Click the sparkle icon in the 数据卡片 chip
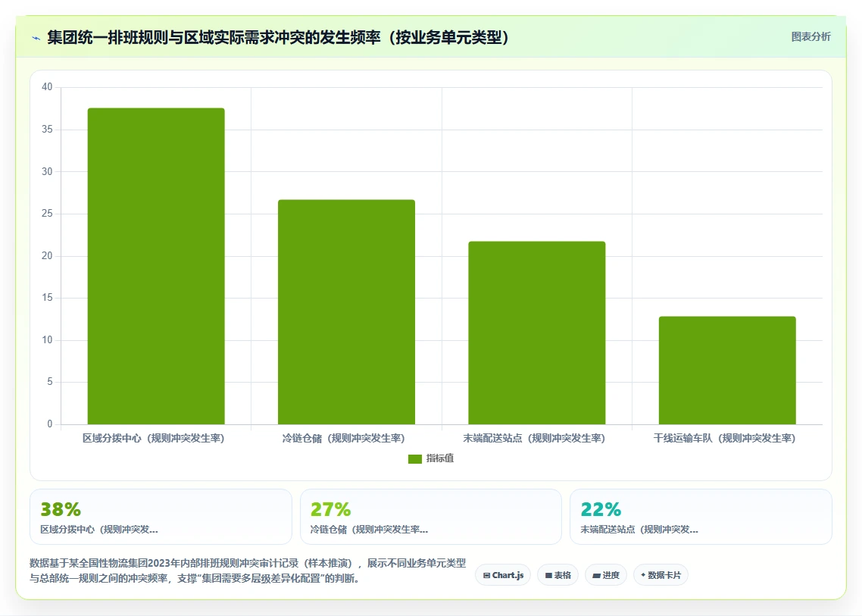 [643, 575]
